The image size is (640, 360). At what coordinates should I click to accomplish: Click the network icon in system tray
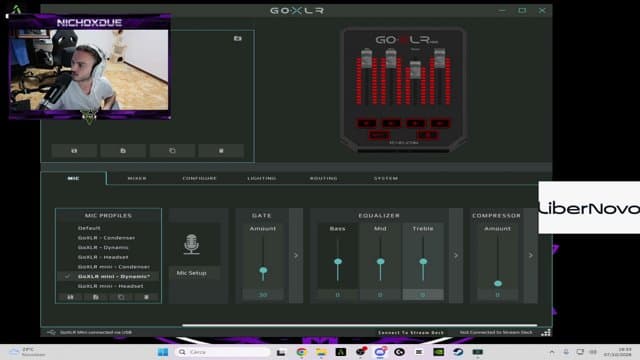pos(580,352)
